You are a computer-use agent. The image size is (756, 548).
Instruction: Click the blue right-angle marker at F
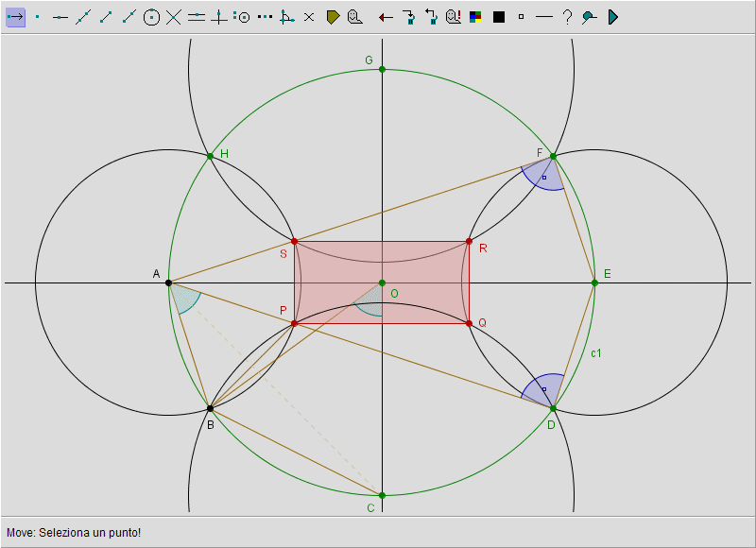(544, 177)
